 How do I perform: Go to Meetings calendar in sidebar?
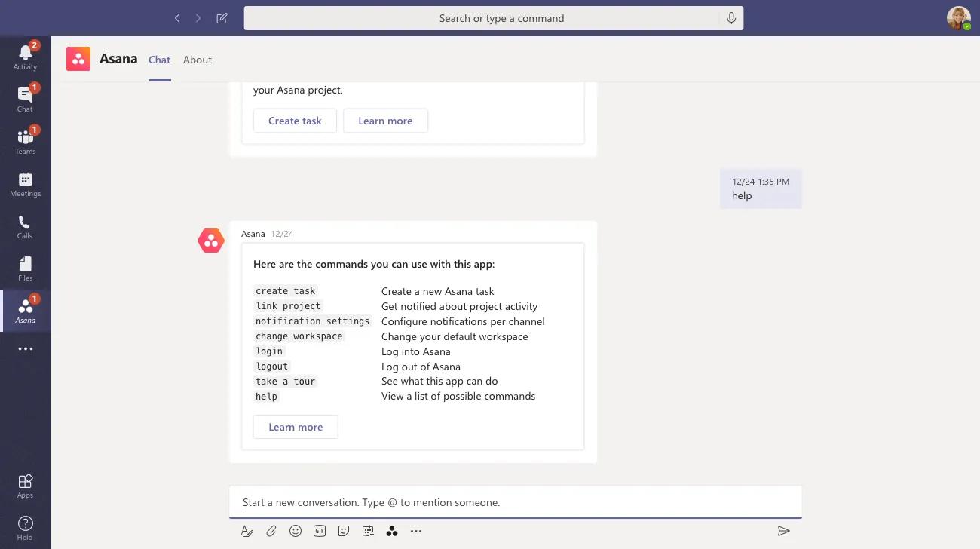pos(25,183)
